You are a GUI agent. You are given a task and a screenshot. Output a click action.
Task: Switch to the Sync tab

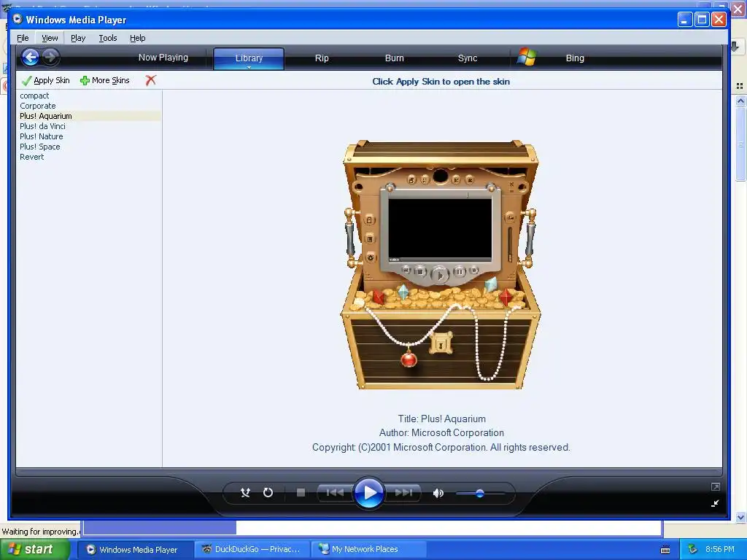468,58
